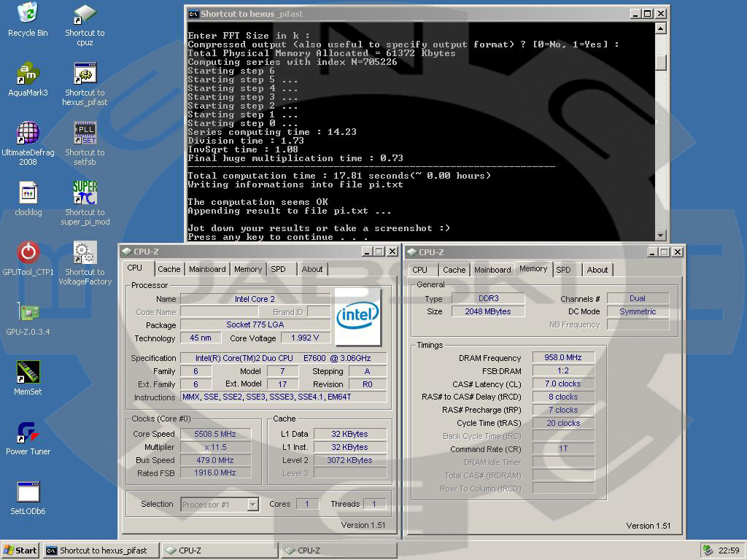Click the Bus Speed value 479.0 MHz
747x560 pixels.
215,460
